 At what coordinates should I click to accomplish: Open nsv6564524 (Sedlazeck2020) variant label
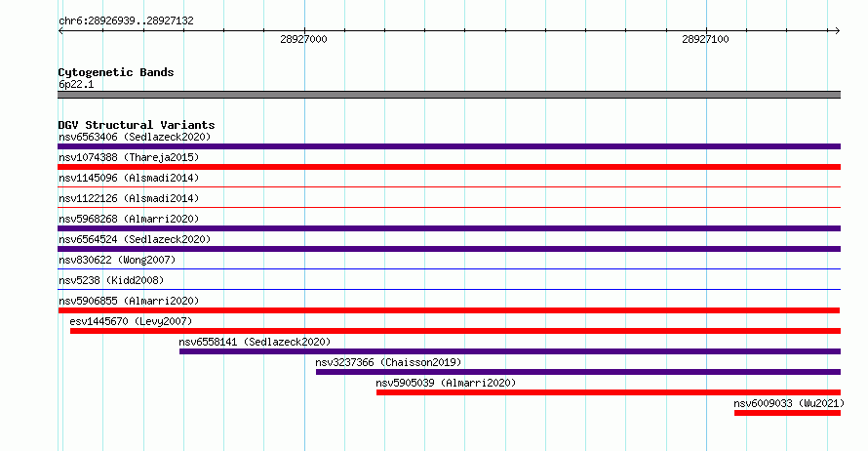(135, 239)
